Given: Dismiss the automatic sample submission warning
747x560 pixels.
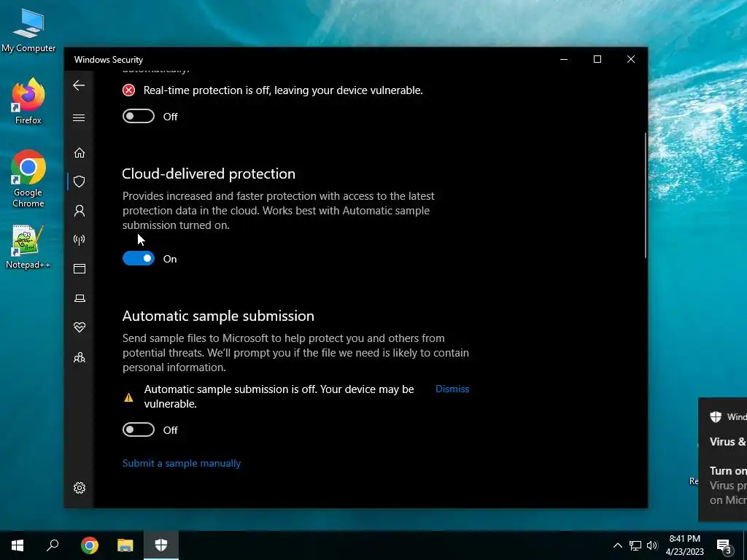Looking at the screenshot, I should pos(452,389).
